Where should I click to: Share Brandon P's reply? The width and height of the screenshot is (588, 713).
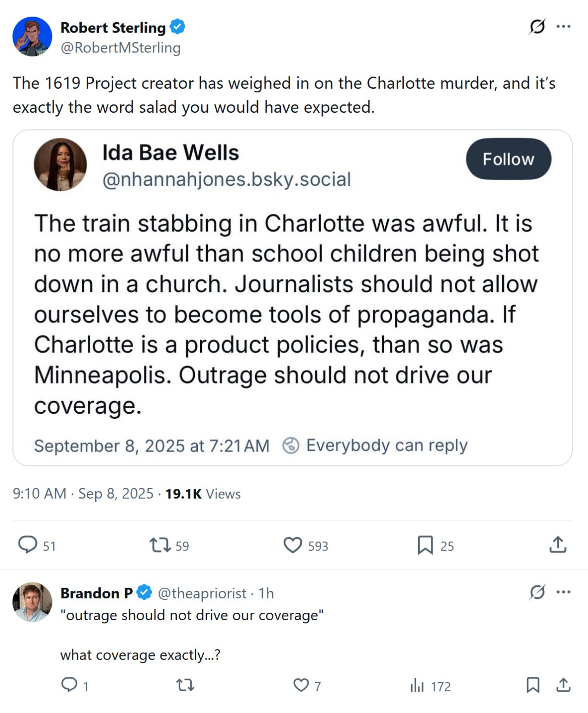[563, 685]
